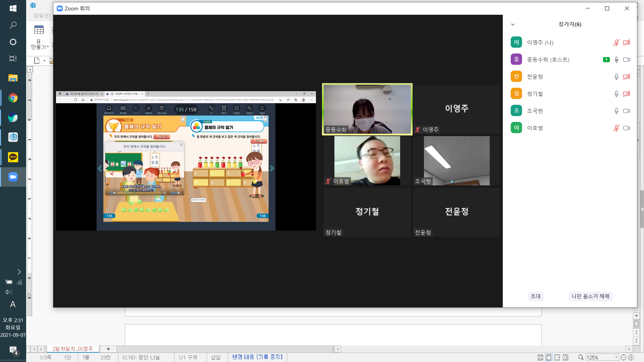Open Windows Start menu
This screenshot has height=362, width=644.
pos(13,8)
